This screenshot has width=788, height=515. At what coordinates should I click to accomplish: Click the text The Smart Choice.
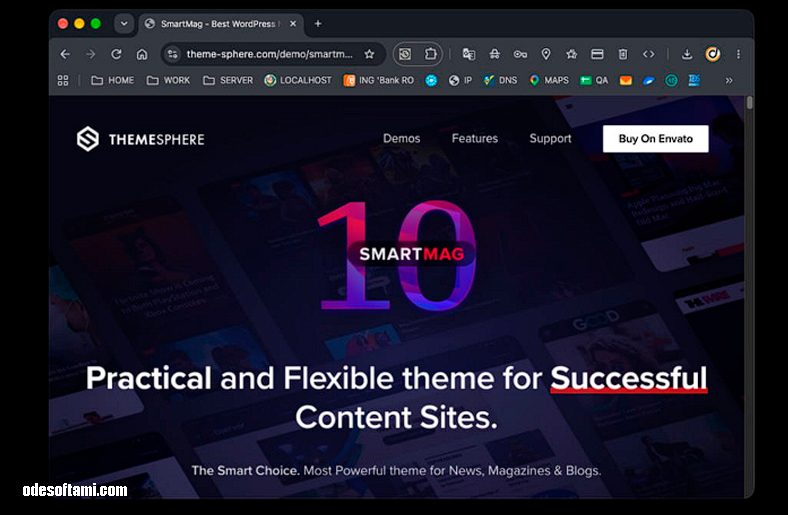click(245, 471)
